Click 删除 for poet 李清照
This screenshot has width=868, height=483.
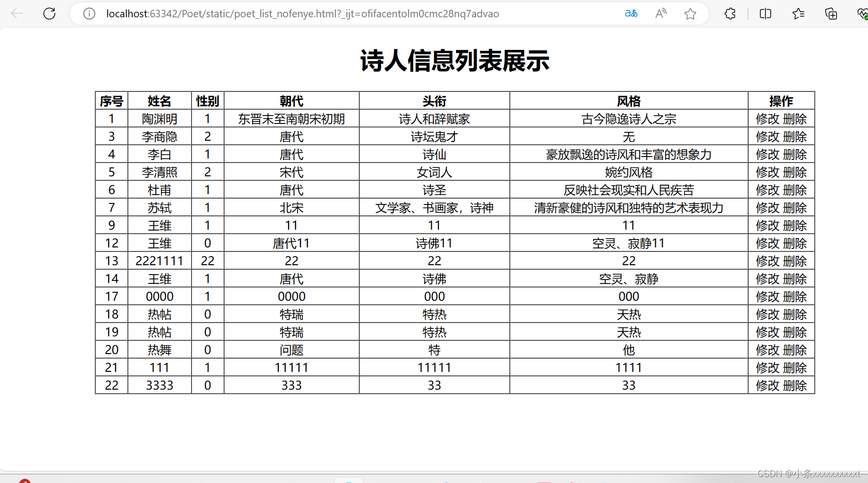coord(795,172)
